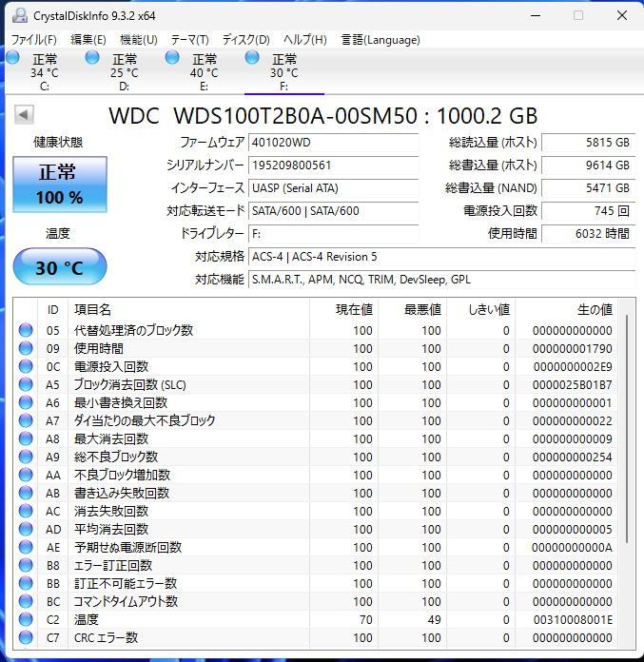Click status icon for ID 0C row

26,366
